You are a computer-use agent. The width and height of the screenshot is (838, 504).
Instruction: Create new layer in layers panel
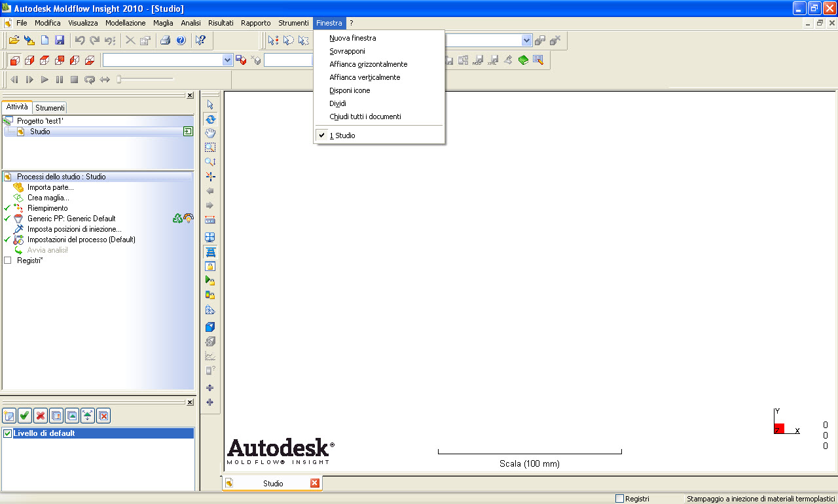pos(9,415)
